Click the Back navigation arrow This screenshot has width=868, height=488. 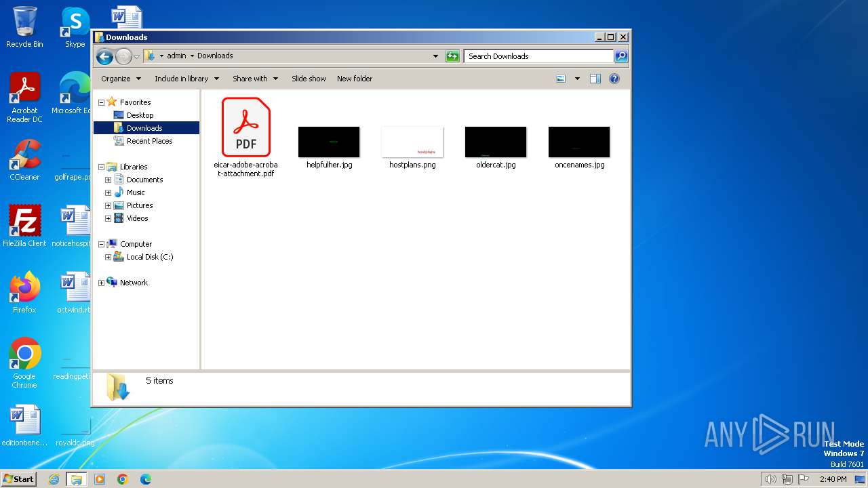tap(104, 56)
